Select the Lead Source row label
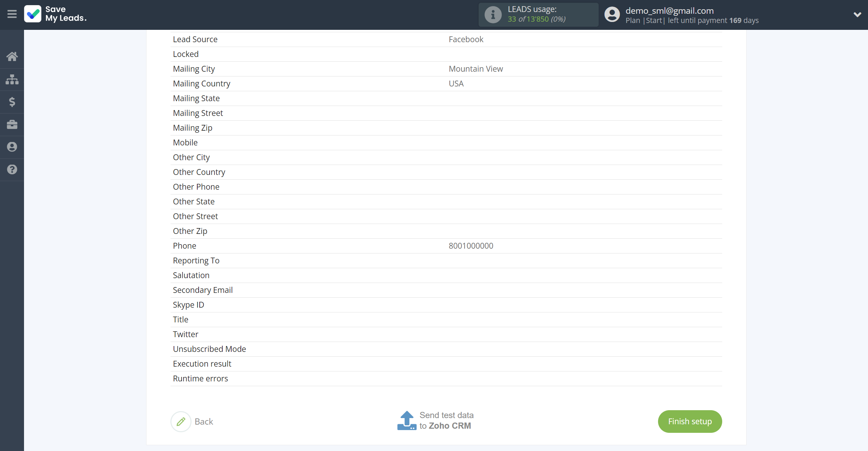Viewport: 868px width, 451px height. (x=195, y=39)
